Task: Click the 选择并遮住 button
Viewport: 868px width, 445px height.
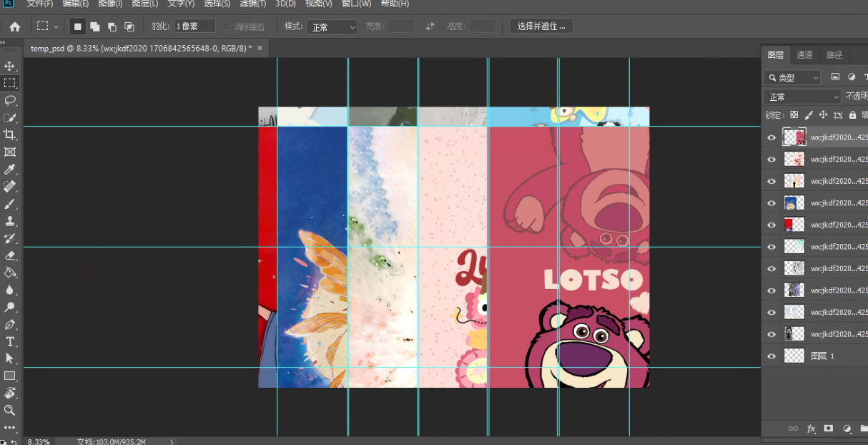Action: click(x=541, y=26)
